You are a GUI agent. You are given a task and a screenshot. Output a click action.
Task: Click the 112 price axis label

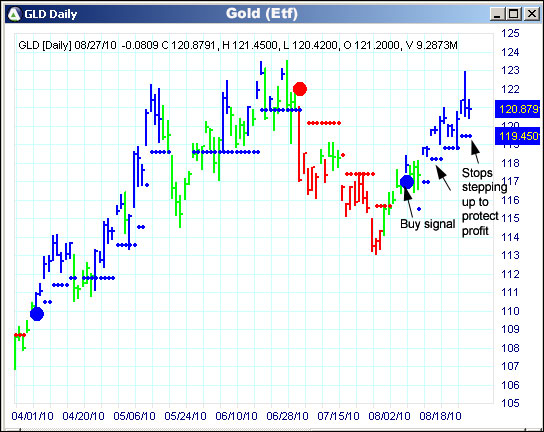click(x=510, y=274)
